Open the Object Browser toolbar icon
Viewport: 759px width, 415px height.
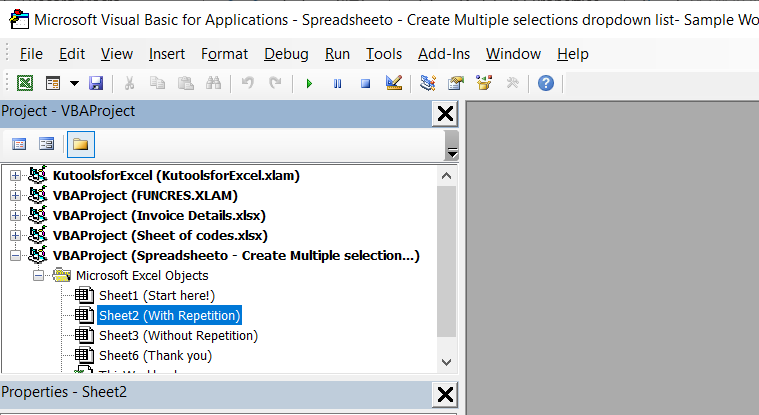(x=484, y=83)
